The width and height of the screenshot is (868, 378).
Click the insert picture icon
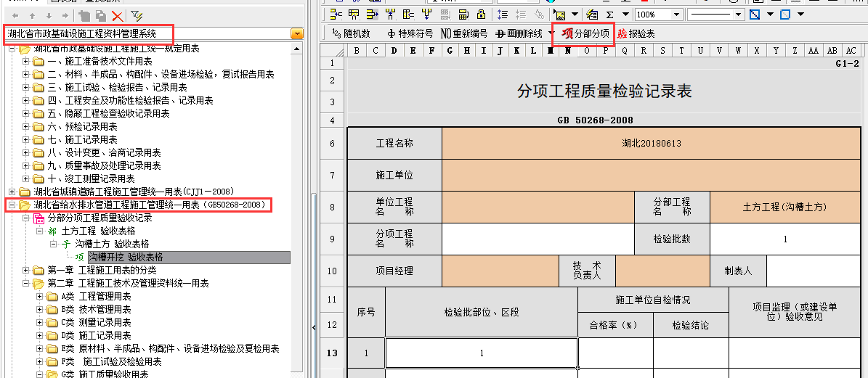point(560,15)
